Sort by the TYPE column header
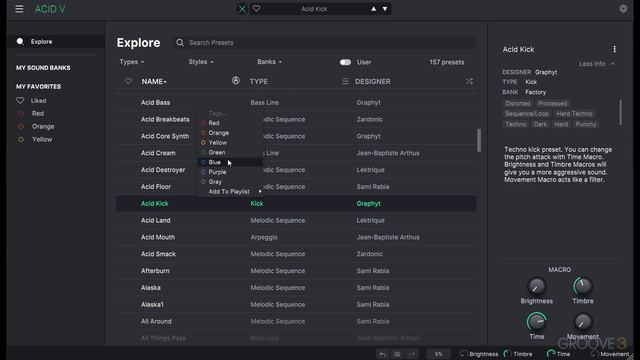 [x=259, y=82]
